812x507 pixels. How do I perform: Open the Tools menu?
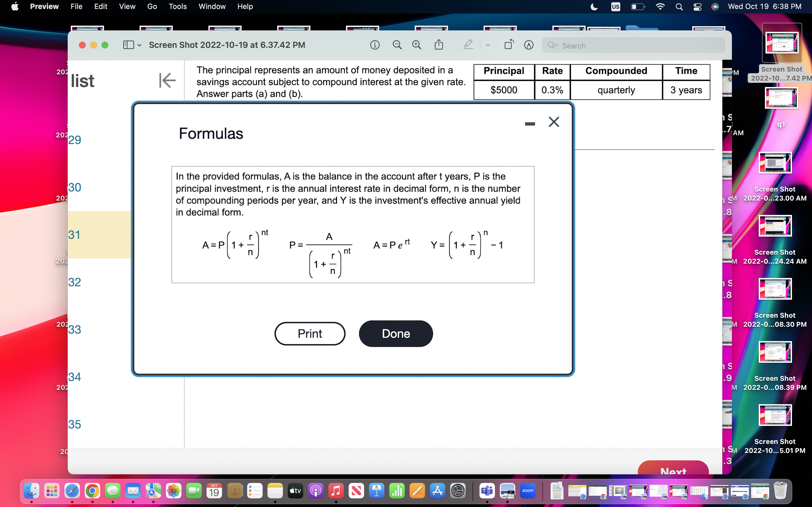coord(178,6)
